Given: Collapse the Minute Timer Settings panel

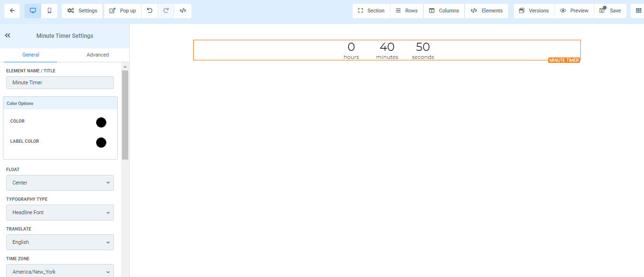Looking at the screenshot, I should tap(8, 35).
